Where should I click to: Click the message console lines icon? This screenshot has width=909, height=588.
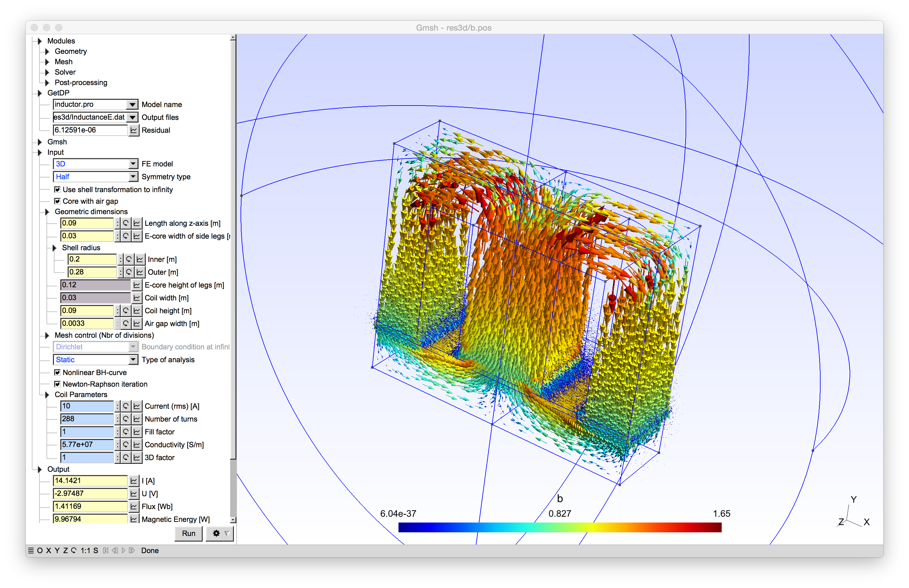pyautogui.click(x=31, y=551)
